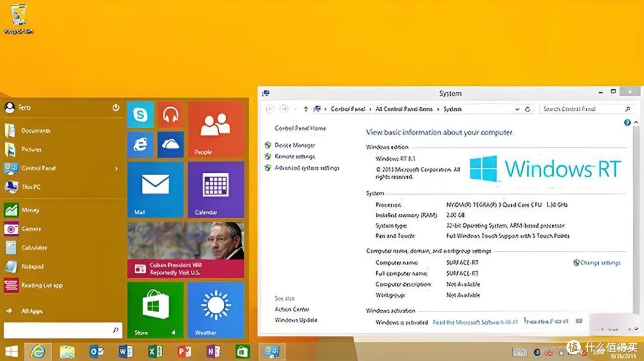This screenshot has height=361, width=644.
Task: Open the user account at Start menu top
Action: coord(17,107)
